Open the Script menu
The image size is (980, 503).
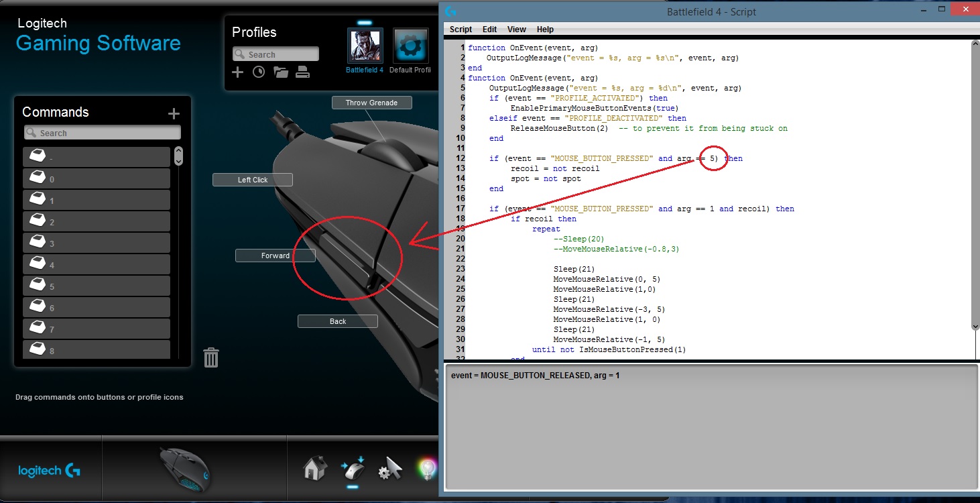(x=461, y=30)
